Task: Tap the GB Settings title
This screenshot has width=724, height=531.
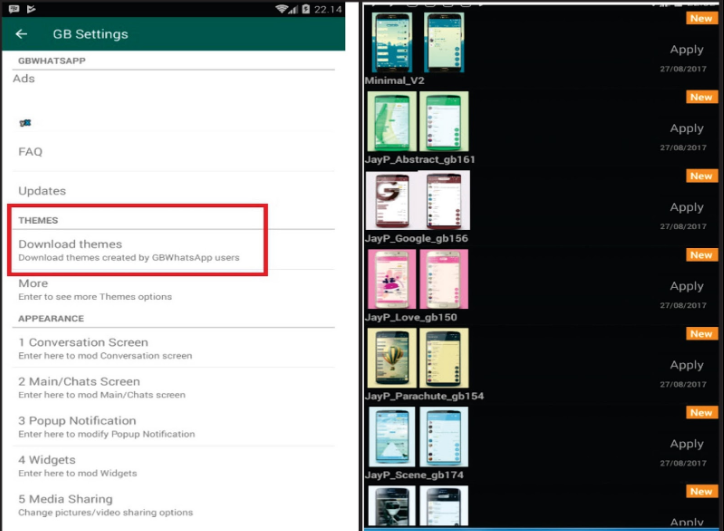Action: (90, 34)
